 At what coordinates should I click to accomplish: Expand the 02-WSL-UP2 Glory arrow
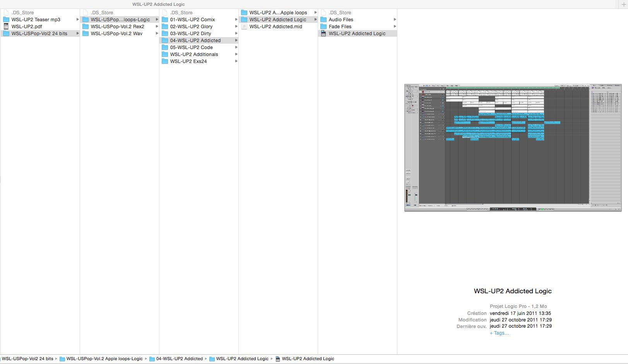(x=236, y=26)
